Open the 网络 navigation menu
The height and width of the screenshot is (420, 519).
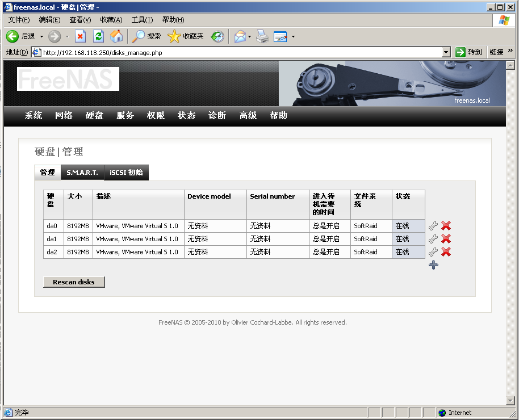(x=64, y=116)
